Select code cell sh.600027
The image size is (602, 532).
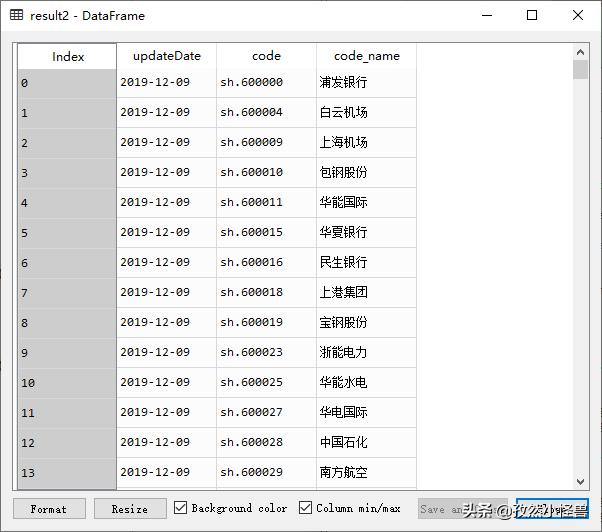pyautogui.click(x=266, y=412)
